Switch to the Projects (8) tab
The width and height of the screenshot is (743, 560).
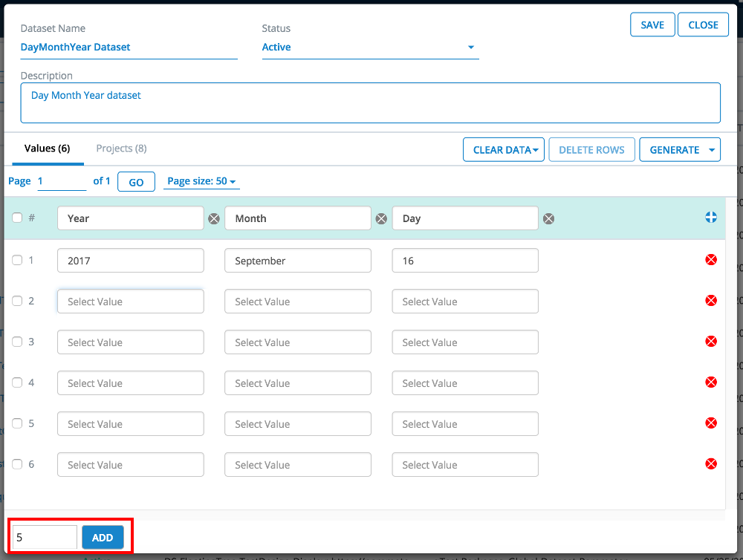pos(121,149)
